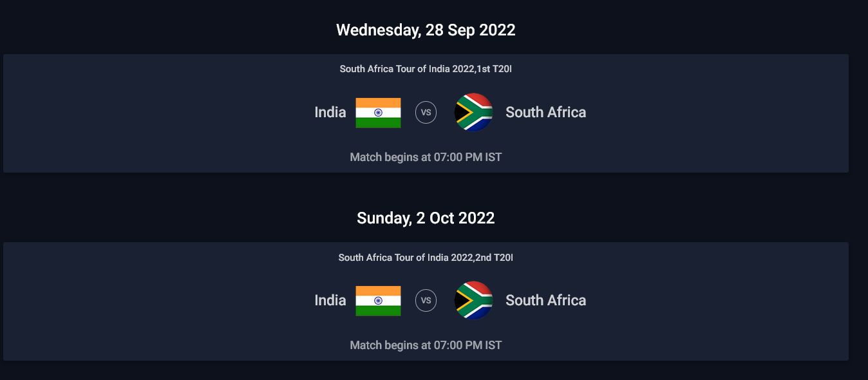The width and height of the screenshot is (868, 380).
Task: Click India flag in 2nd T20I match
Action: point(378,301)
